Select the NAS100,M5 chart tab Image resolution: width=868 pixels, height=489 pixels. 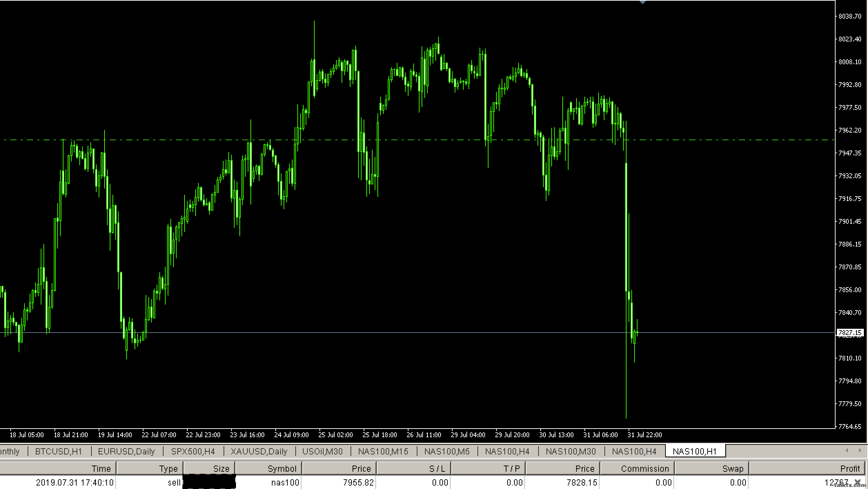coord(447,451)
